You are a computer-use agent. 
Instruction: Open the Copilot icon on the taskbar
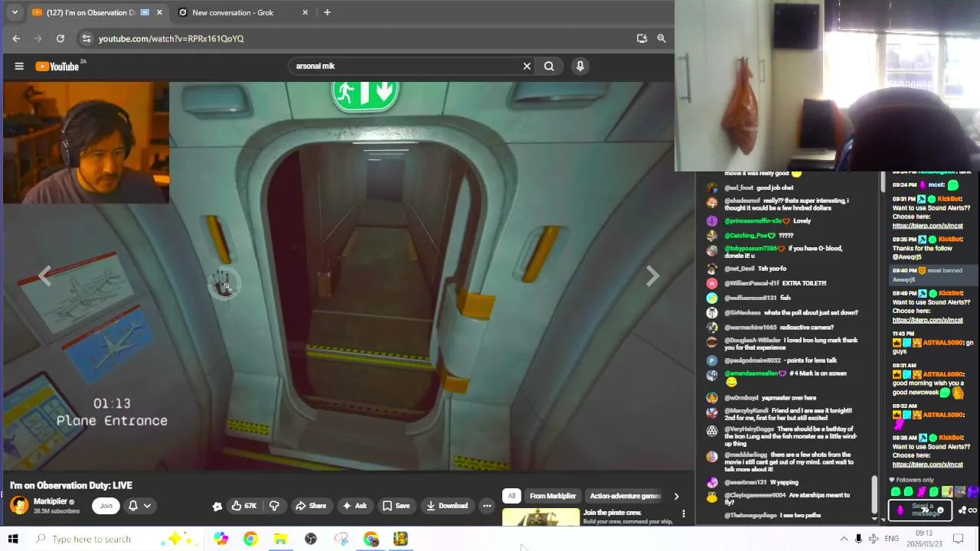(x=220, y=539)
